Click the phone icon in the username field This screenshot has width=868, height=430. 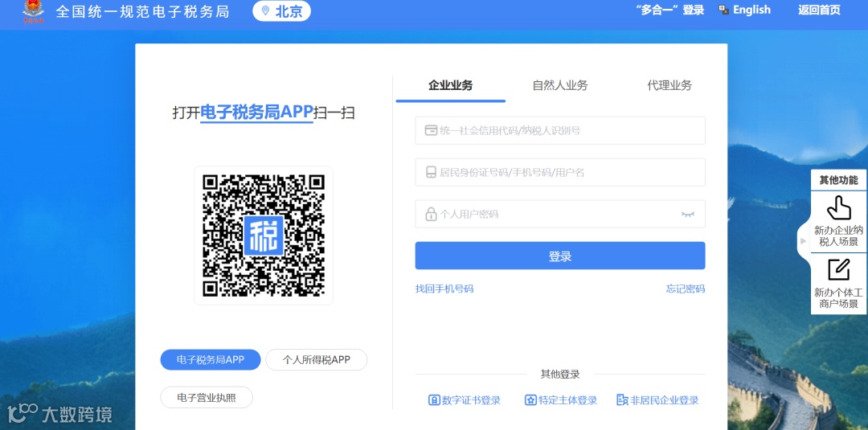[x=431, y=172]
